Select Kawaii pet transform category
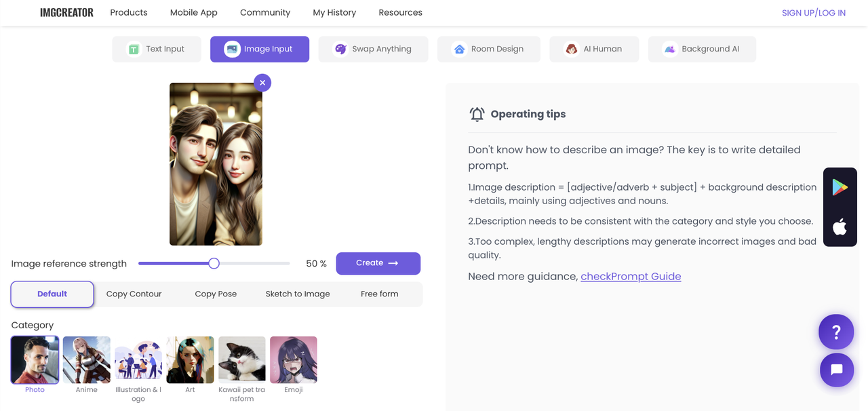The image size is (868, 411). coord(241,360)
